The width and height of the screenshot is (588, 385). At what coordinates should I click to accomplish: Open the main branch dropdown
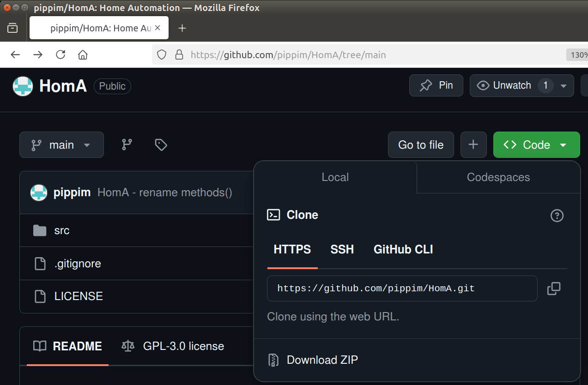point(61,145)
